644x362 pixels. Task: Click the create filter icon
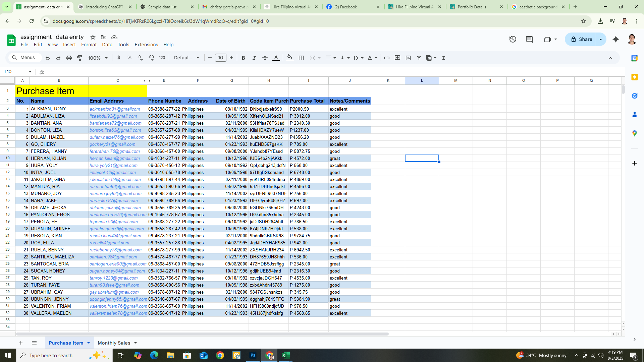[x=419, y=58]
